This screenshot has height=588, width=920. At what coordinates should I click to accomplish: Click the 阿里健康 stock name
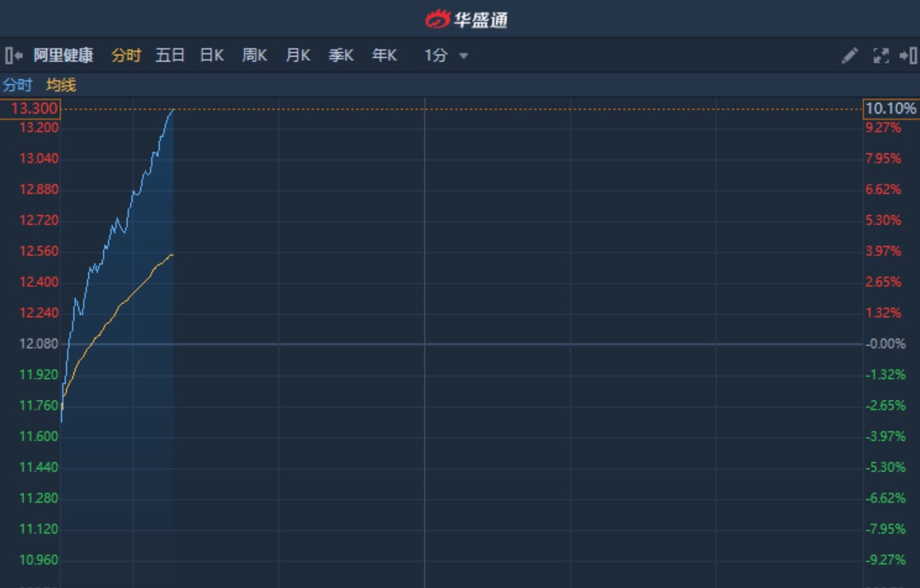tap(63, 56)
